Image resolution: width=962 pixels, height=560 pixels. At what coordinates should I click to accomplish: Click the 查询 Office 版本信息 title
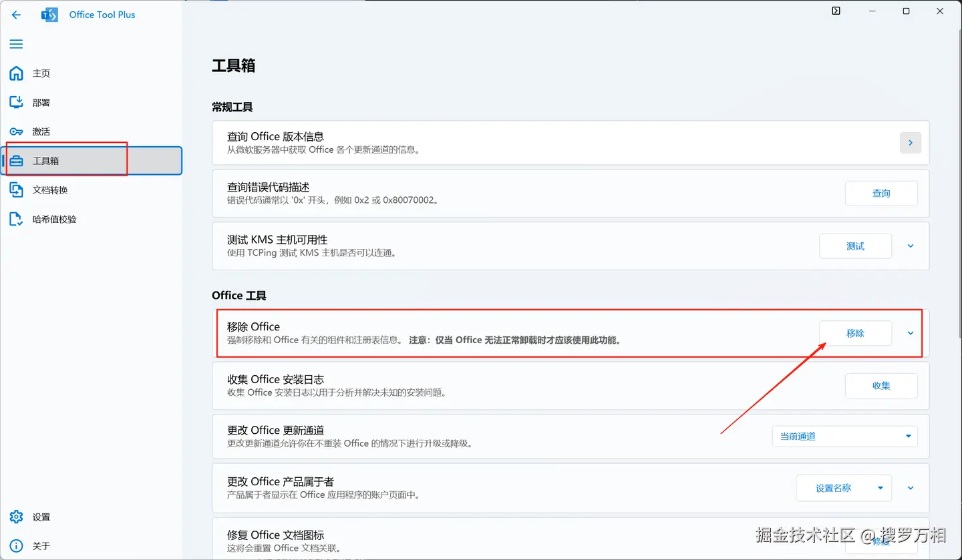coord(275,137)
